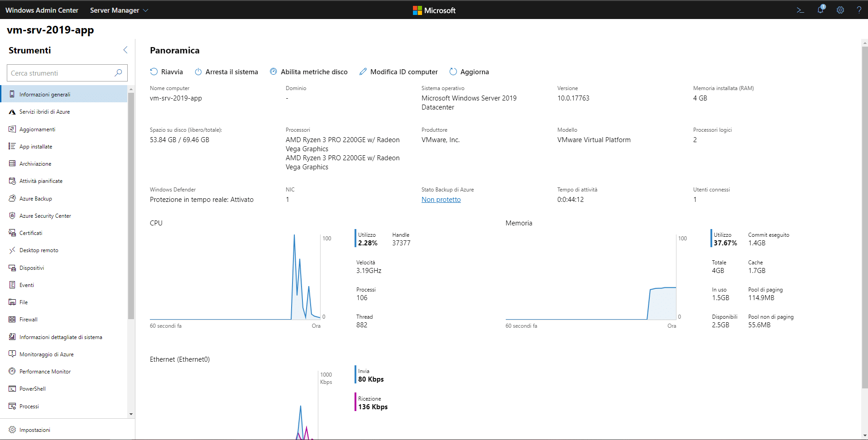Click the vm-srv-2019-app page heading
The image size is (868, 440).
[50, 30]
